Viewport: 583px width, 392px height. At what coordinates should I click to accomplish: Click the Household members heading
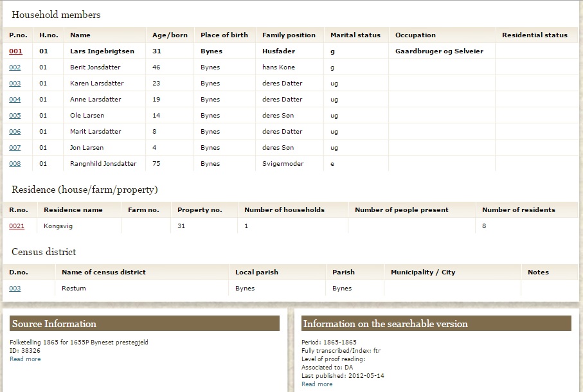click(x=56, y=15)
